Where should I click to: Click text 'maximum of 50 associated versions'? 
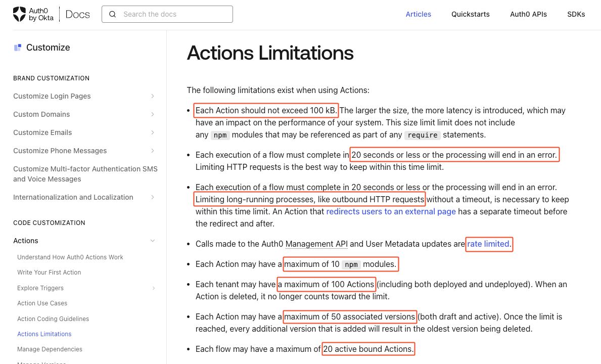350,317
